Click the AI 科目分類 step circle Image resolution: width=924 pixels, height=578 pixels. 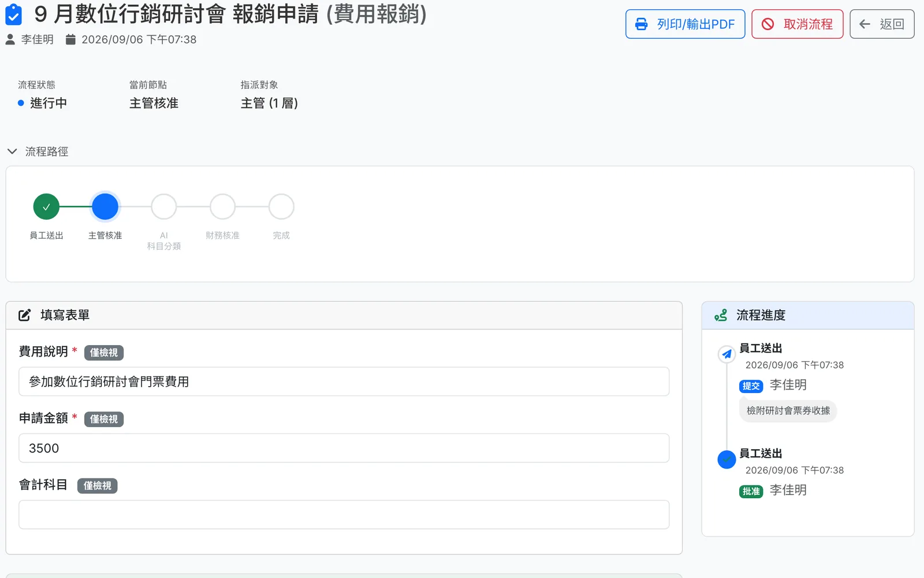164,206
